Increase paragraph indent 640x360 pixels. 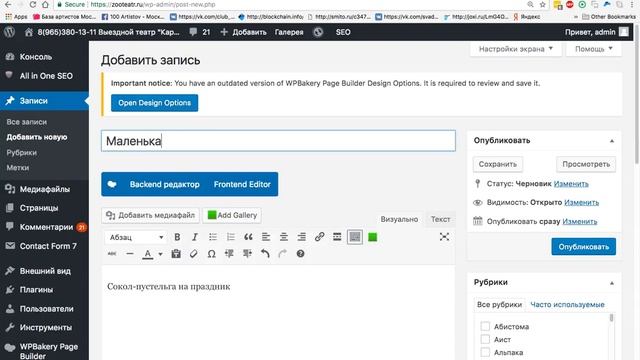click(x=247, y=254)
